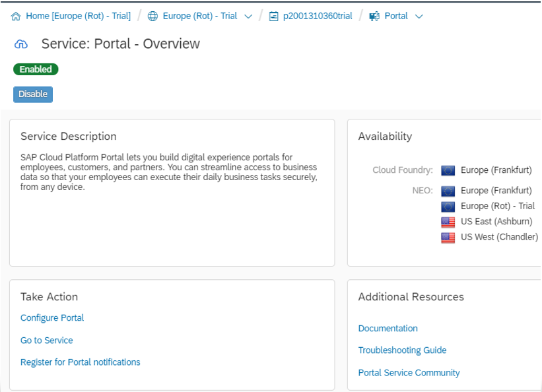Click the US West (Chandler) text
Image resolution: width=542 pixels, height=392 pixels.
point(500,237)
